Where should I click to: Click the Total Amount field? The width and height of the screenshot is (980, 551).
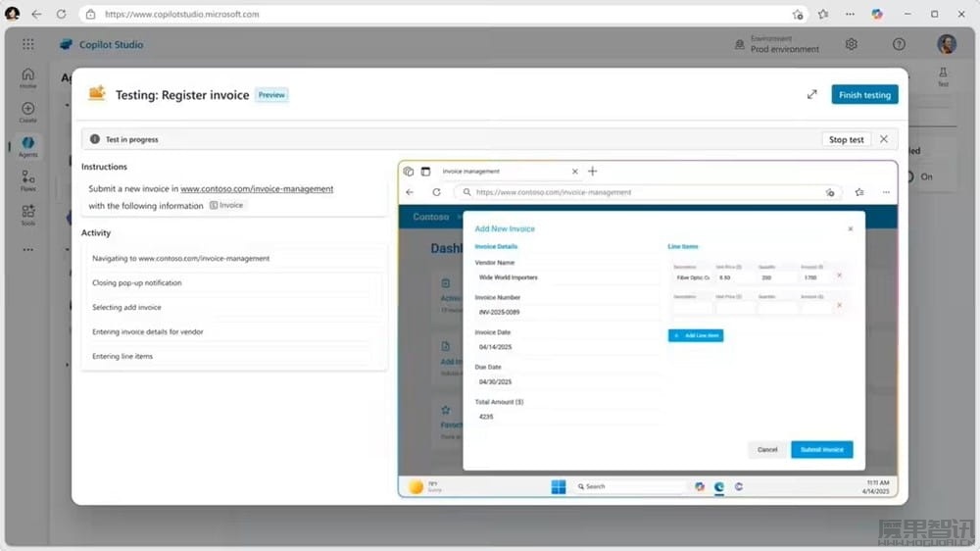click(x=566, y=417)
